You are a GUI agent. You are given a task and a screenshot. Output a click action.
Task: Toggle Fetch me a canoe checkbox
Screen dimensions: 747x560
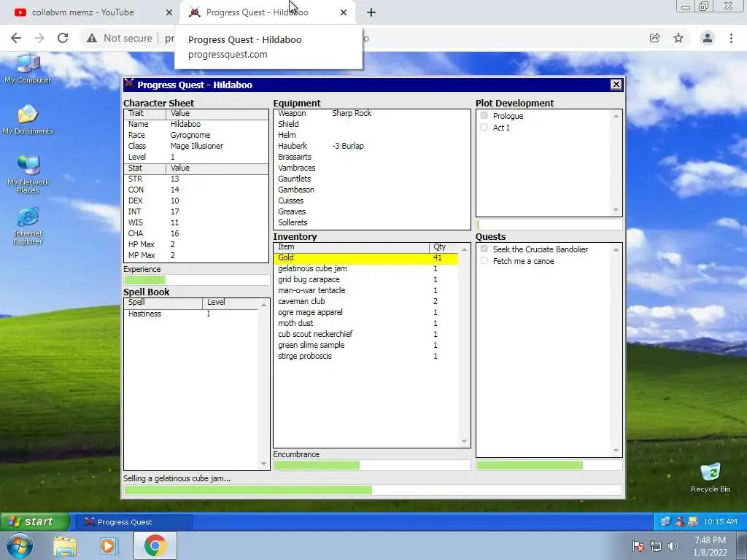point(484,261)
